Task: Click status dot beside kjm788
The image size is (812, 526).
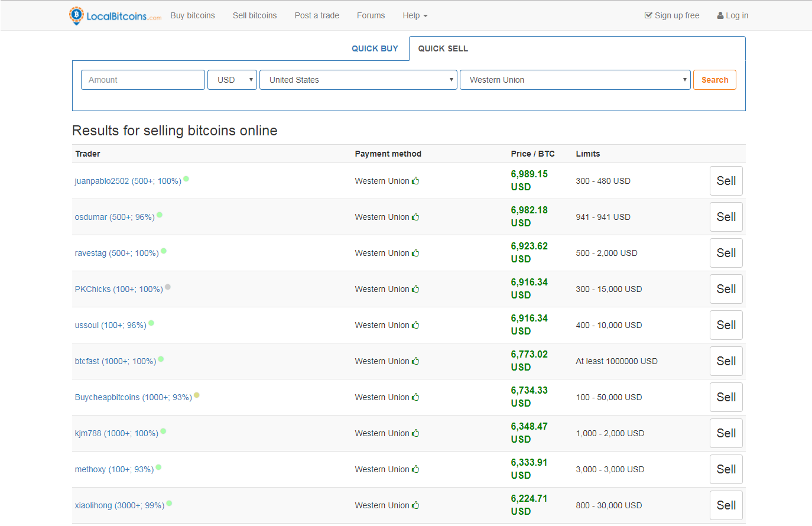Action: point(163,431)
